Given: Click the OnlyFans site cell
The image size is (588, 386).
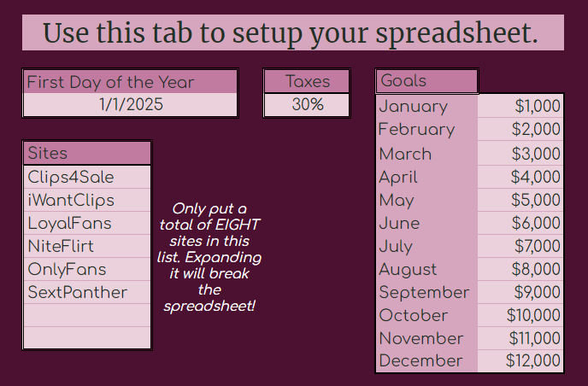Looking at the screenshot, I should tap(87, 269).
